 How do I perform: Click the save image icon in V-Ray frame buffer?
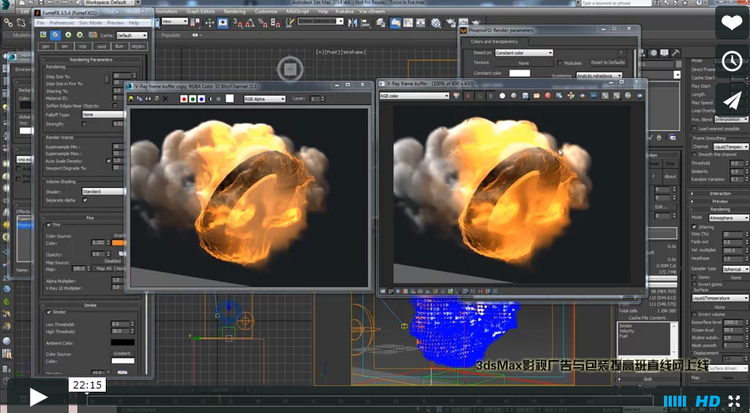click(x=525, y=96)
